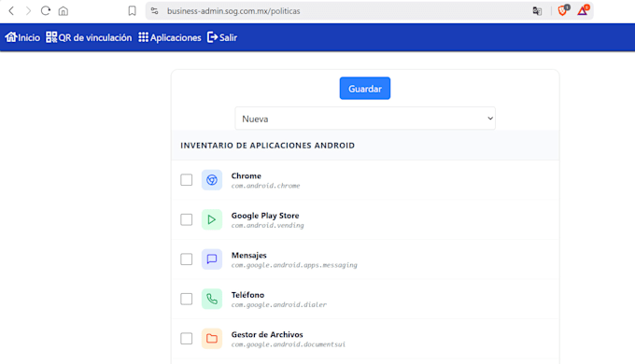Bookmark this page with the bookmark icon
The height and width of the screenshot is (364, 635).
tap(132, 11)
